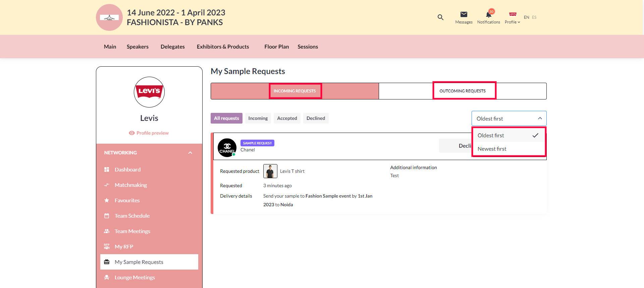The width and height of the screenshot is (644, 288).
Task: Click the Team Schedule calendar icon
Action: tap(107, 216)
